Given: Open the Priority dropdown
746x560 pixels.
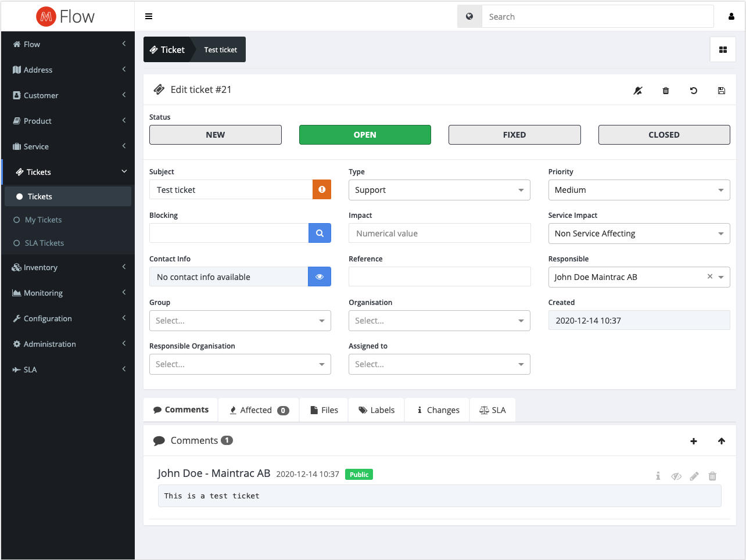Looking at the screenshot, I should click(639, 190).
